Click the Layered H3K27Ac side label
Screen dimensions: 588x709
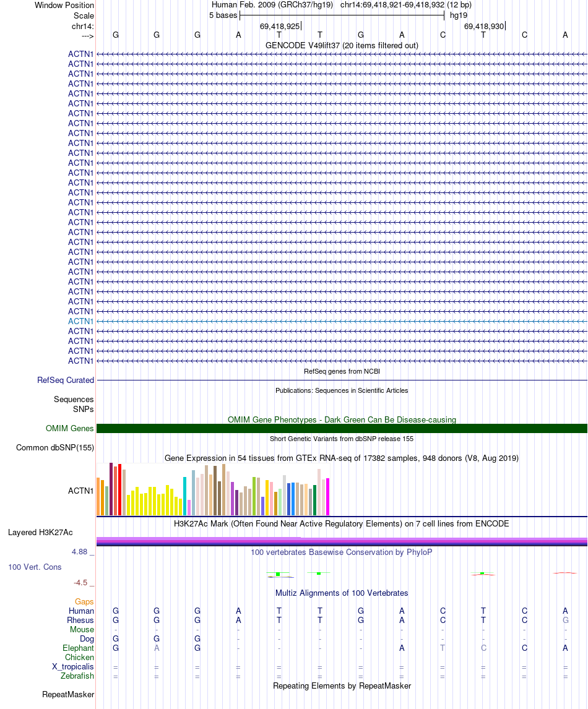pyautogui.click(x=40, y=533)
